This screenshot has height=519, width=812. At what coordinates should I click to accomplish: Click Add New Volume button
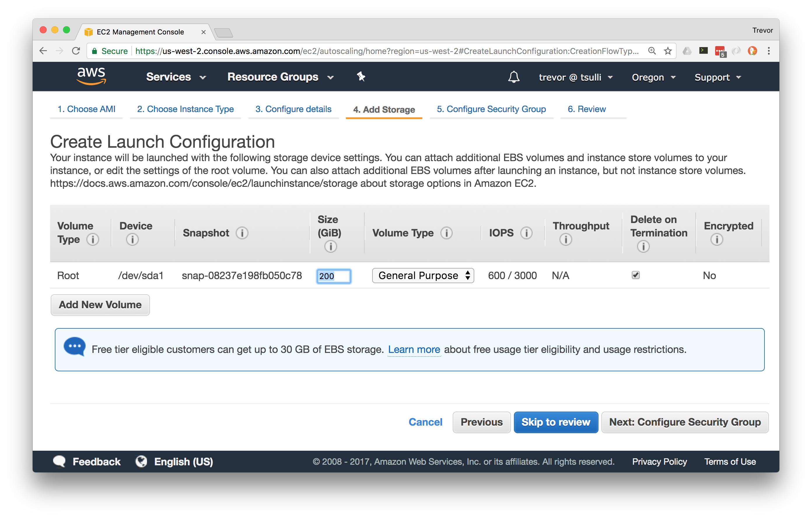pos(100,305)
